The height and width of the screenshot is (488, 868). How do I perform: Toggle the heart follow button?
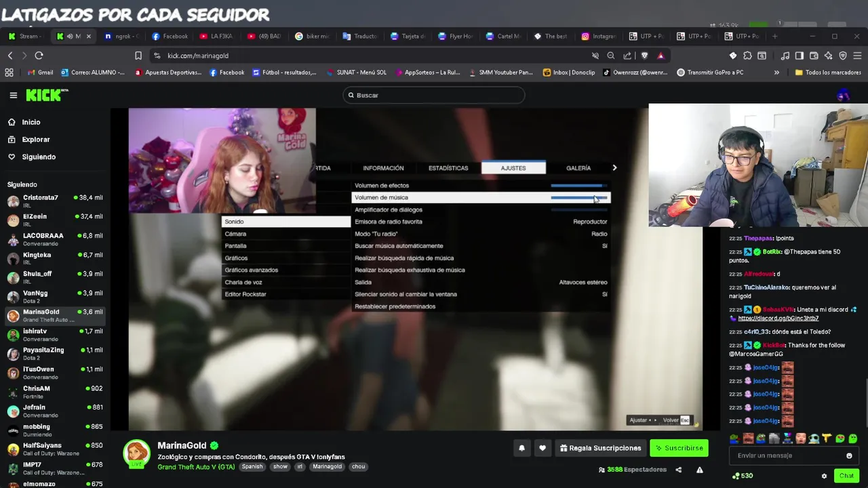pyautogui.click(x=542, y=448)
